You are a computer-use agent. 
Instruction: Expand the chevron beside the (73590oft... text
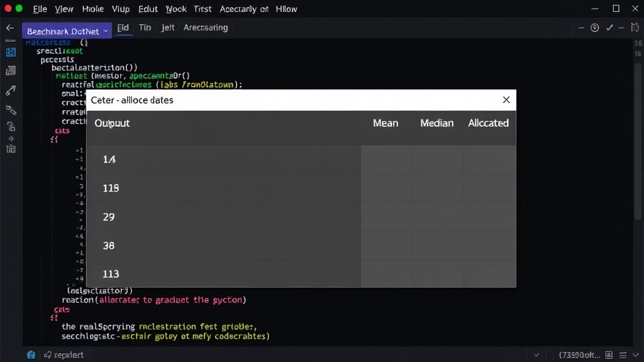tap(536, 354)
